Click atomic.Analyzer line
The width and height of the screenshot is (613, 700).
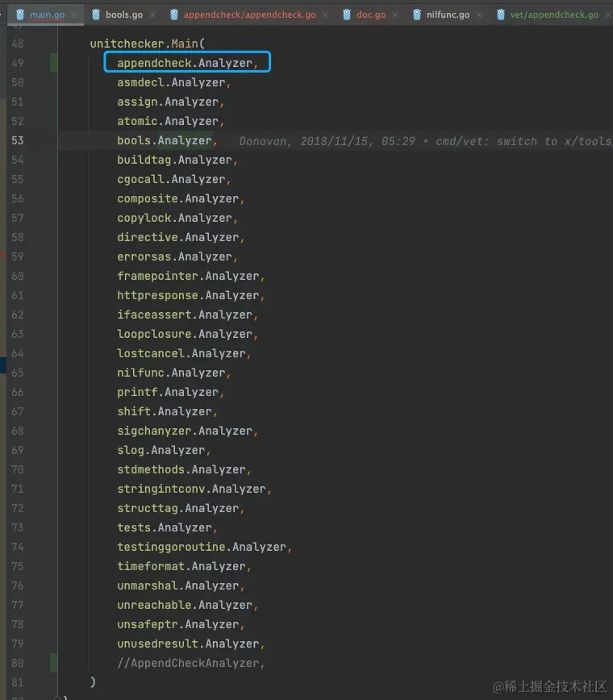(170, 121)
